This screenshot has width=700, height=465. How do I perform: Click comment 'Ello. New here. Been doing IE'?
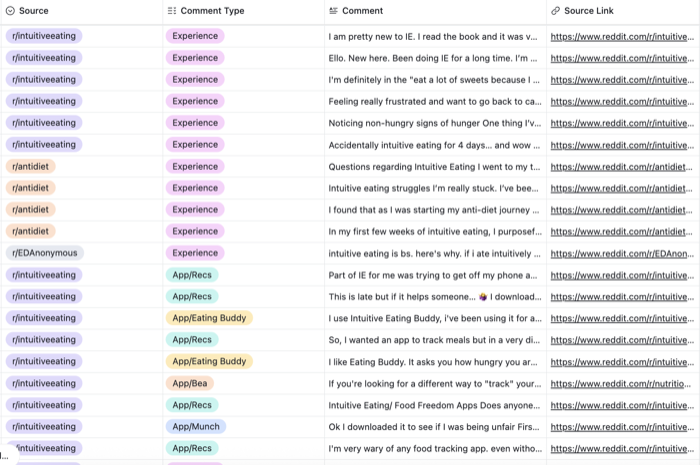tap(433, 58)
